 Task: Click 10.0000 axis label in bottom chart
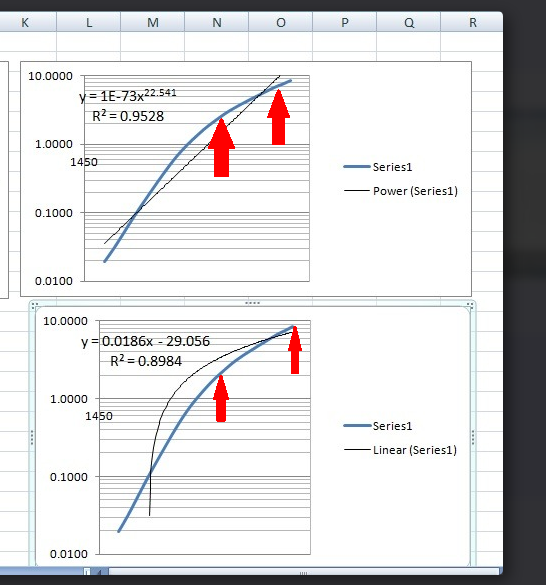[65, 321]
